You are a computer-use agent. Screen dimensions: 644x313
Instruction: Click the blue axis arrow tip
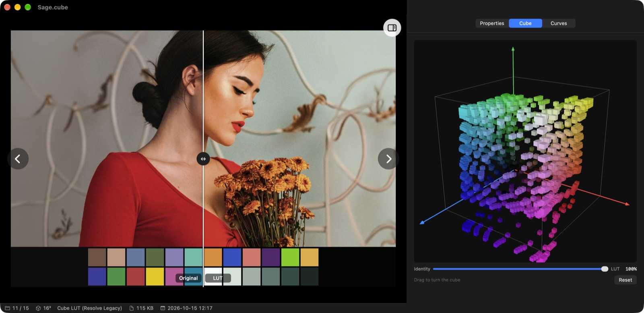[422, 222]
